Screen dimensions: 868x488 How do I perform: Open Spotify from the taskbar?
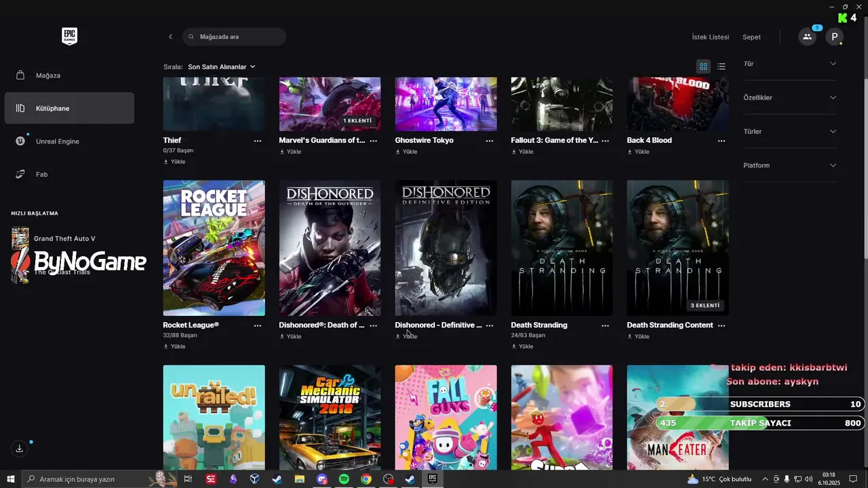[x=344, y=479]
